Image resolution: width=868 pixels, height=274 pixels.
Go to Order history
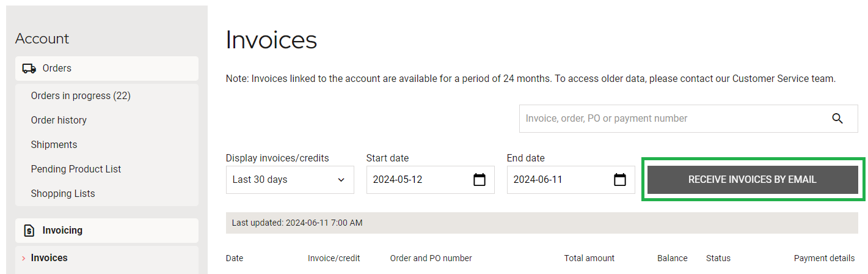click(59, 120)
